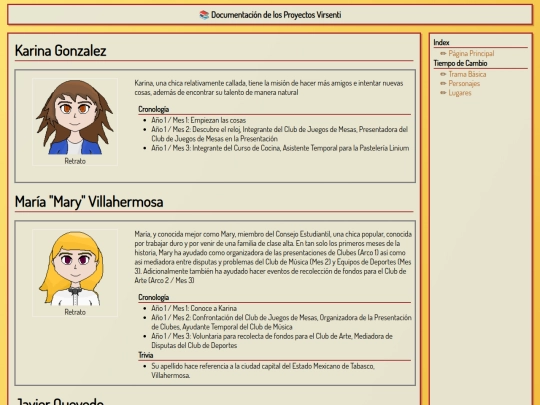Viewport: 540px width, 405px height.
Task: Click the pencil icon beside Página Principal
Action: [443, 53]
